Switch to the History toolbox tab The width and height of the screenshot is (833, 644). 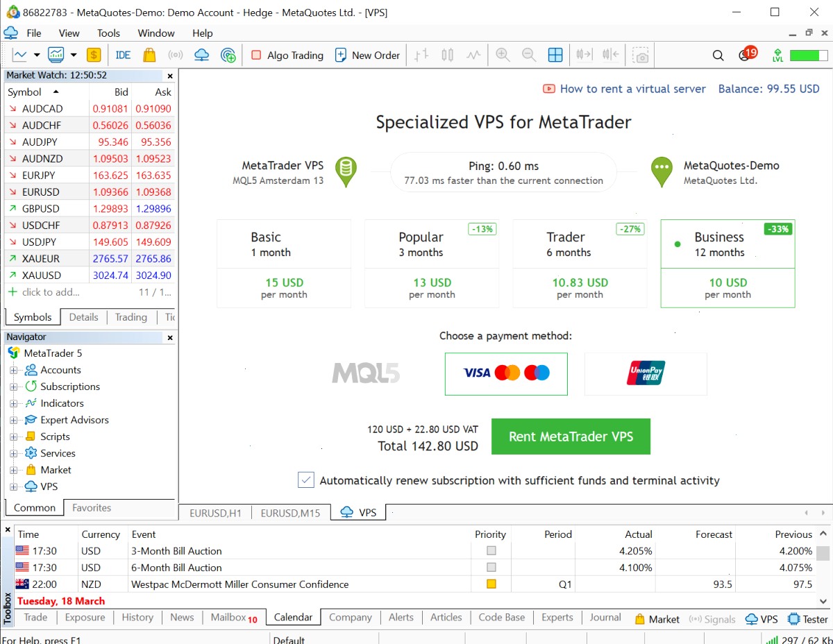(x=137, y=617)
